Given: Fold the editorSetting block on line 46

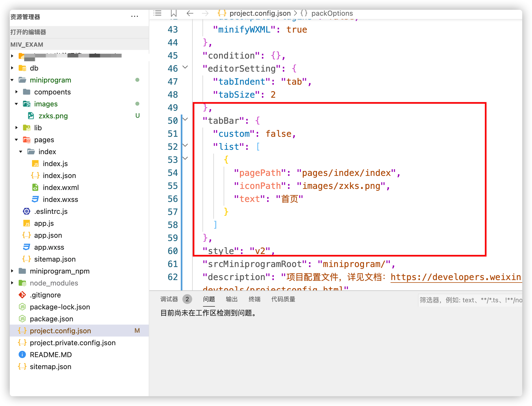Looking at the screenshot, I should pyautogui.click(x=185, y=67).
